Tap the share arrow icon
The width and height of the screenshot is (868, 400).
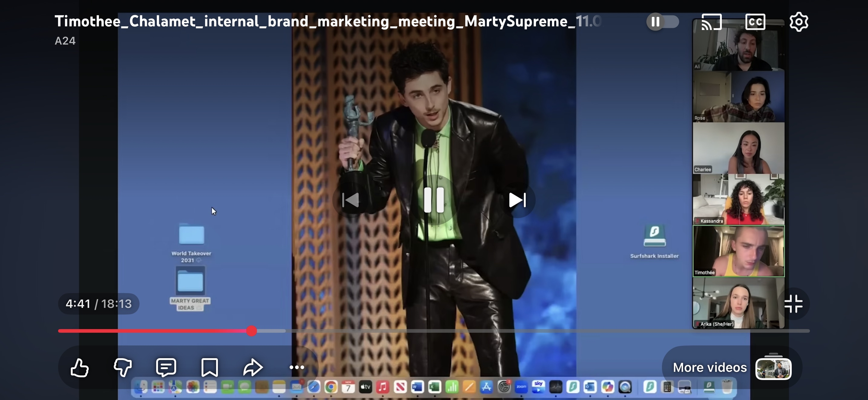point(253,367)
